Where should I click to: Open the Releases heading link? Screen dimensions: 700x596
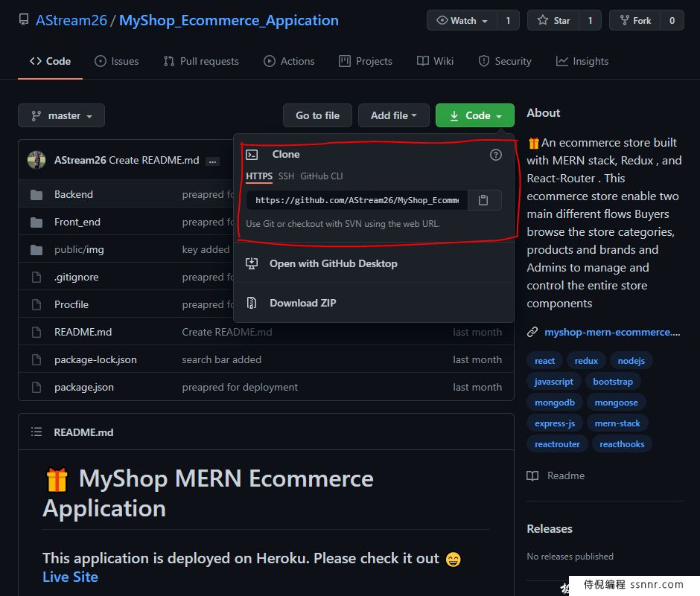pyautogui.click(x=550, y=528)
